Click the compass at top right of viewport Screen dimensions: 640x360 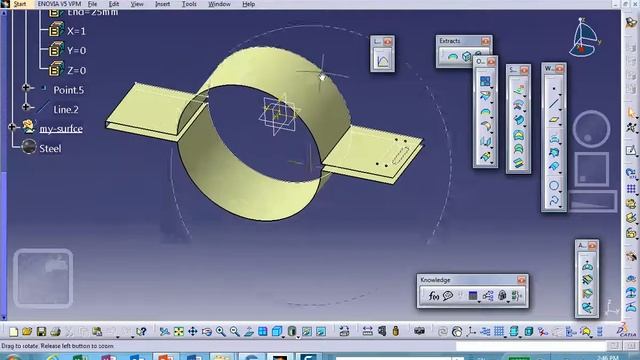tap(584, 38)
